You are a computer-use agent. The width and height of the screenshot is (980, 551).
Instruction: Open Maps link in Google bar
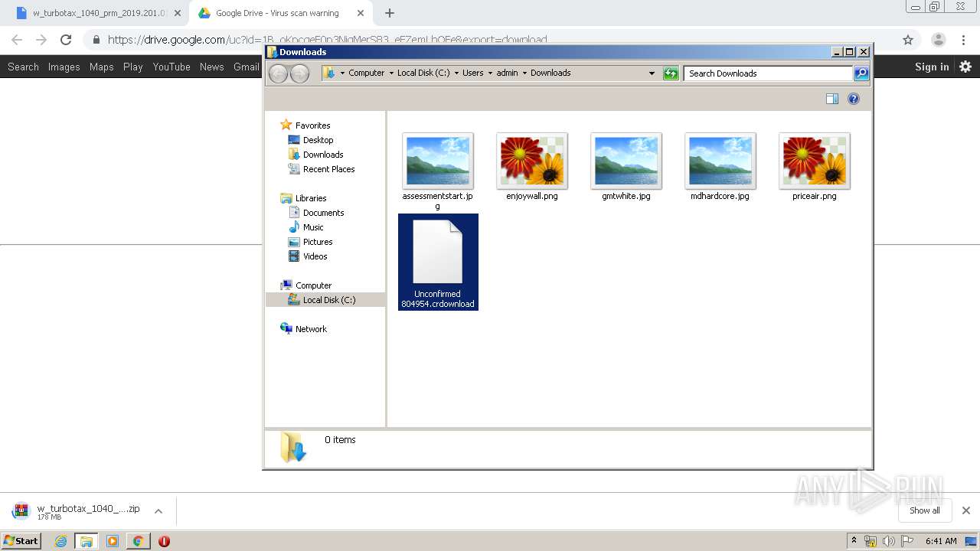[x=101, y=67]
